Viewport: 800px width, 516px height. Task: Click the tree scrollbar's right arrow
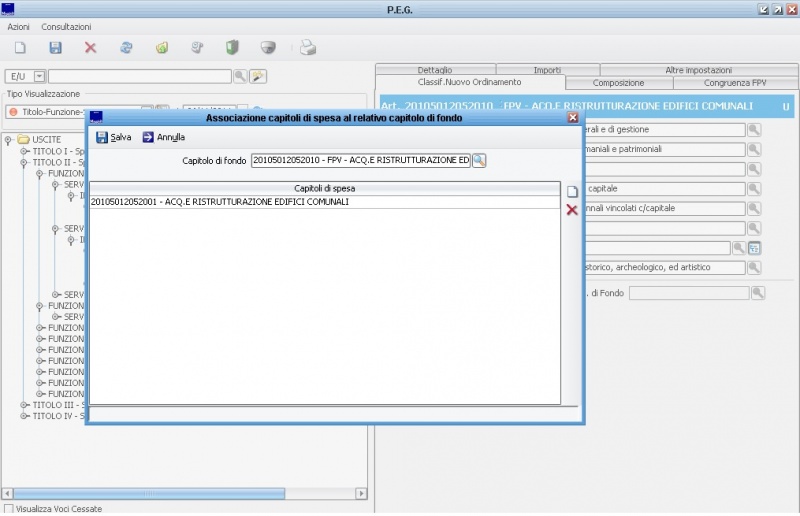point(361,494)
